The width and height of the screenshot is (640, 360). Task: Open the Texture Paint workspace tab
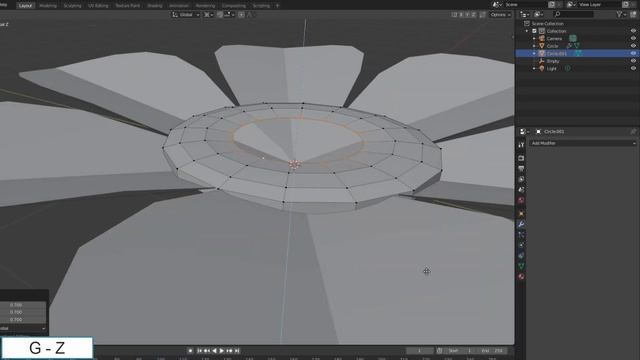(127, 6)
